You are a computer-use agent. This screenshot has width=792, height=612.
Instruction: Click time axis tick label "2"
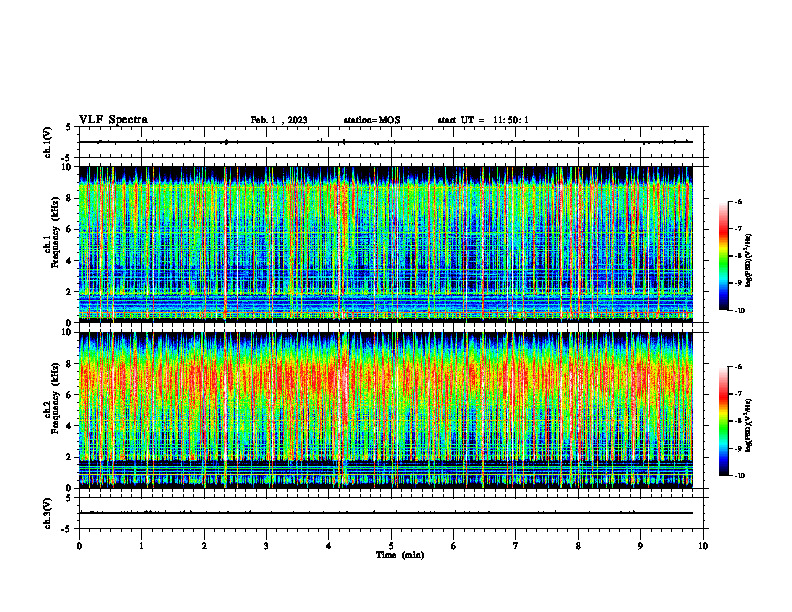(x=204, y=546)
